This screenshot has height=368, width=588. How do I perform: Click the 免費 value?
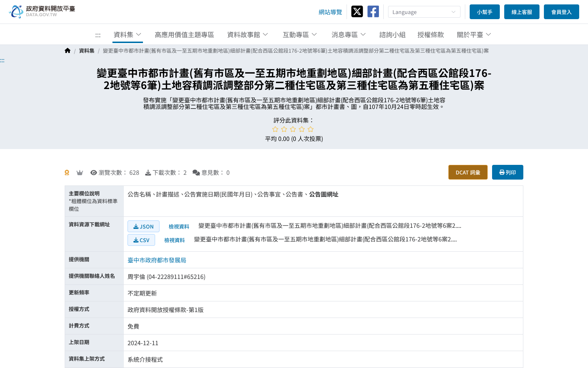[133, 326]
